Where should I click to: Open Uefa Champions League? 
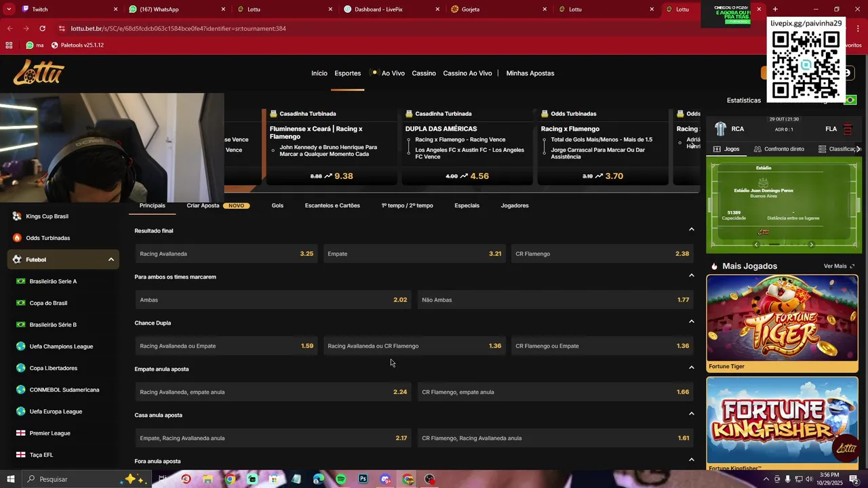point(61,346)
